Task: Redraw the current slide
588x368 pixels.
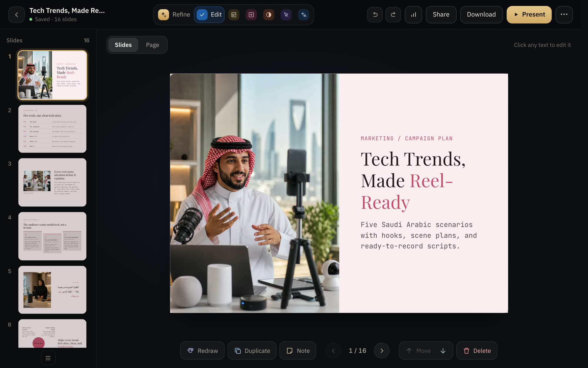Action: click(202, 351)
